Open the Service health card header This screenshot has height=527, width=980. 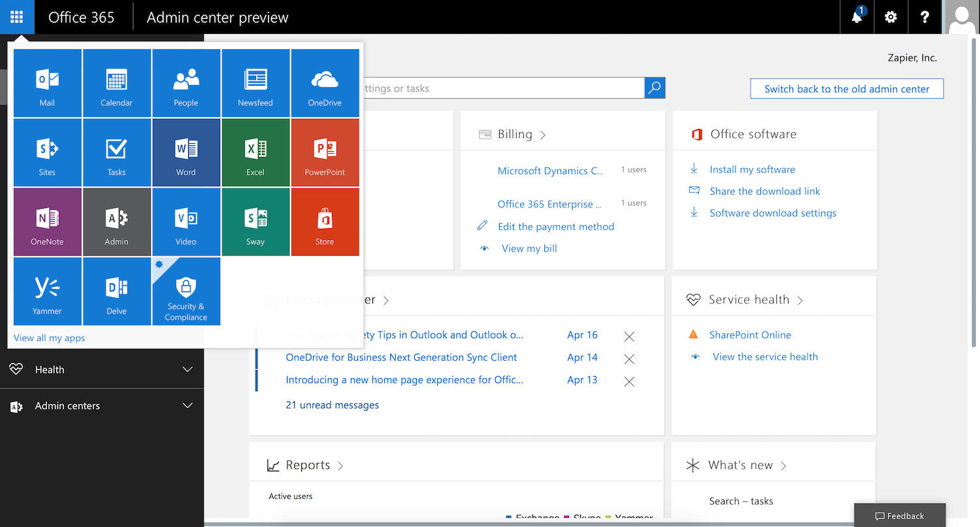coord(745,299)
